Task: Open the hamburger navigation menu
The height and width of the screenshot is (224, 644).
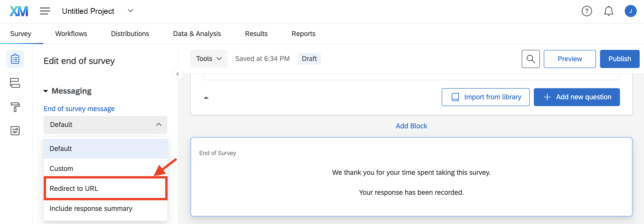Action: [45, 11]
